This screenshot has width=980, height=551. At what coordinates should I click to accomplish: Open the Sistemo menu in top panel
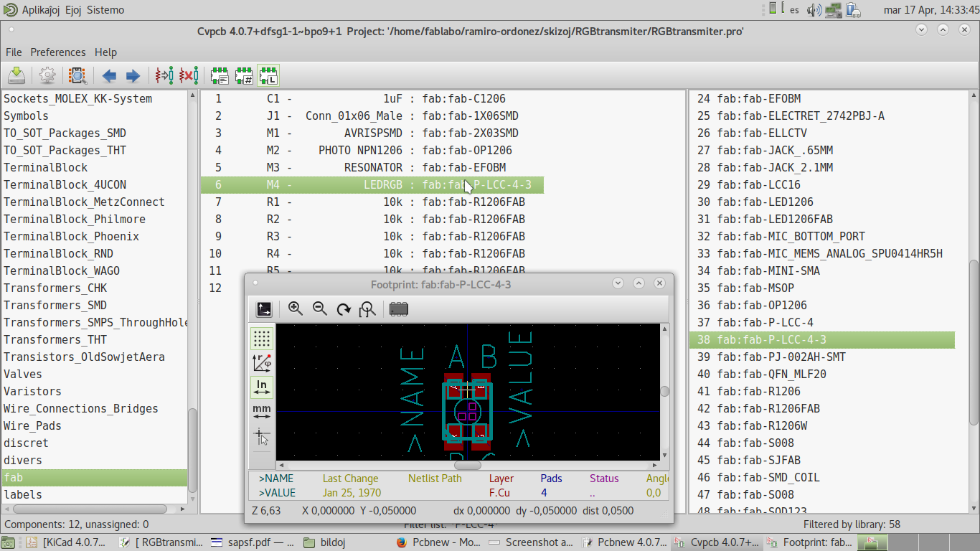(105, 10)
